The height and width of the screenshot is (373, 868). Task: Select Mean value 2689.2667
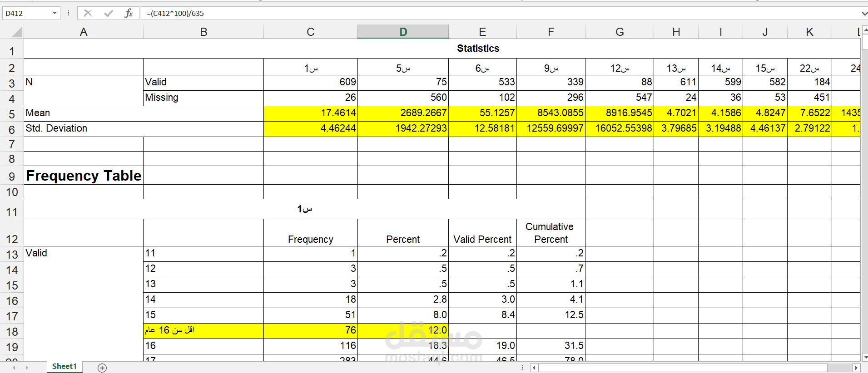click(403, 113)
